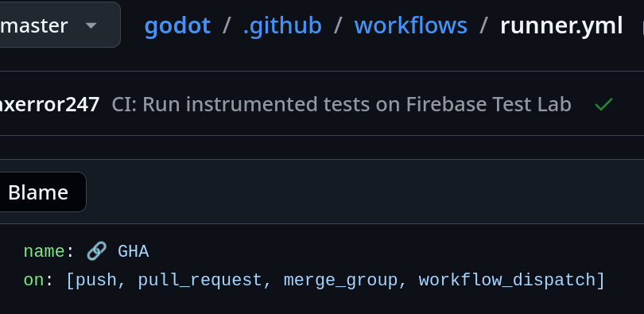Select the 'workflow_dispatch' trigger token
This screenshot has width=644, height=314.
click(x=507, y=281)
